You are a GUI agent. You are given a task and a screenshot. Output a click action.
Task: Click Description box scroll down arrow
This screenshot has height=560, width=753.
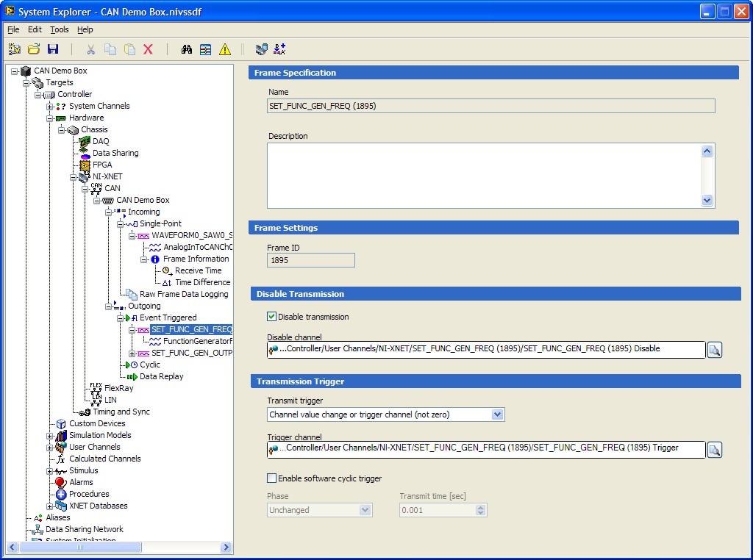point(707,200)
